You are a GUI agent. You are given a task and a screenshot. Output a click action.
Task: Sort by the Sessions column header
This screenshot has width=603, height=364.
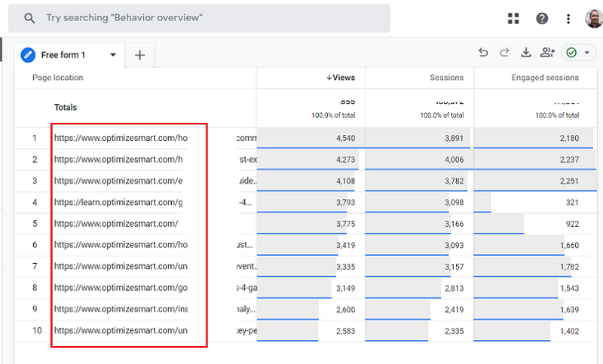[446, 78]
